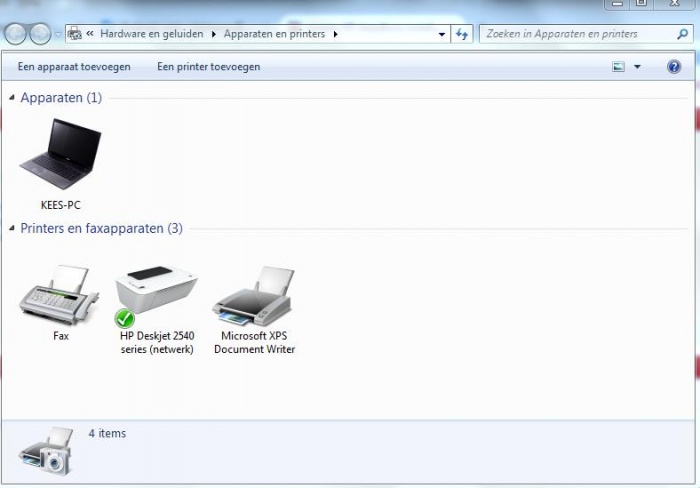The width and height of the screenshot is (700, 488).
Task: Go to Hardware en geluiden breadcrumb
Action: click(151, 34)
